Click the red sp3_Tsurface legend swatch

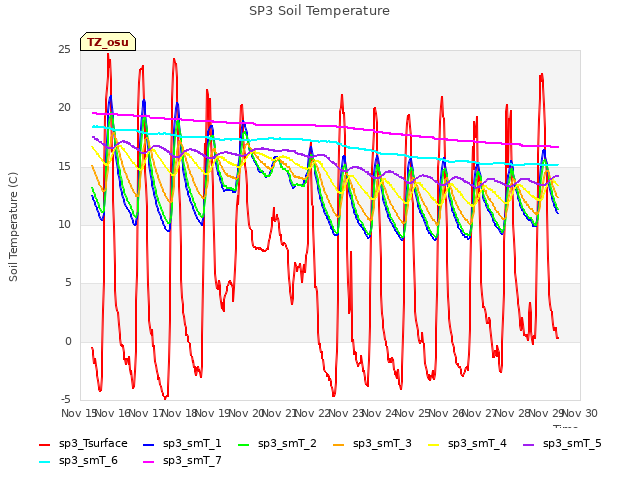pyautogui.click(x=44, y=444)
